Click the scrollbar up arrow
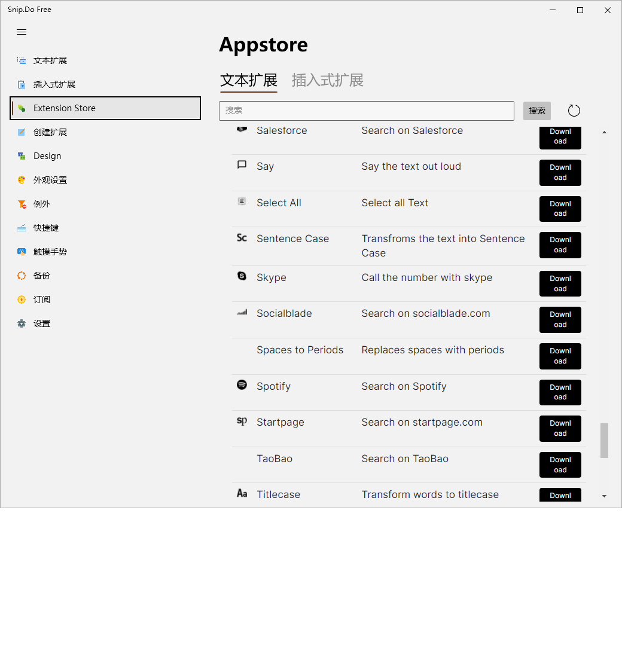622x672 pixels. (604, 133)
